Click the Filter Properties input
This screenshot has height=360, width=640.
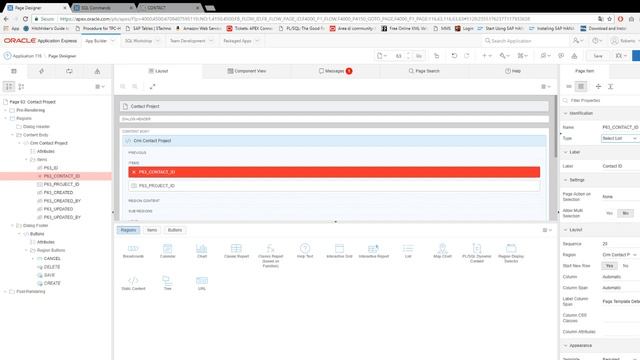[x=600, y=100]
